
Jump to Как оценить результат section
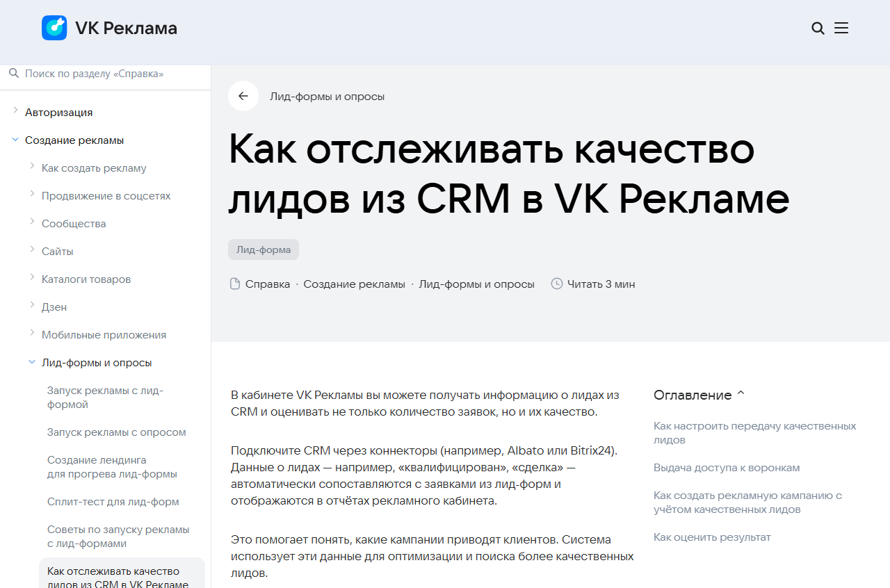pyautogui.click(x=712, y=537)
